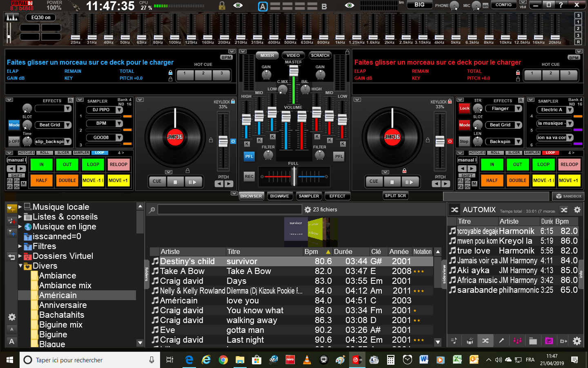Expand the Musique locale tree node
The height and width of the screenshot is (368, 588).
tap(20, 207)
